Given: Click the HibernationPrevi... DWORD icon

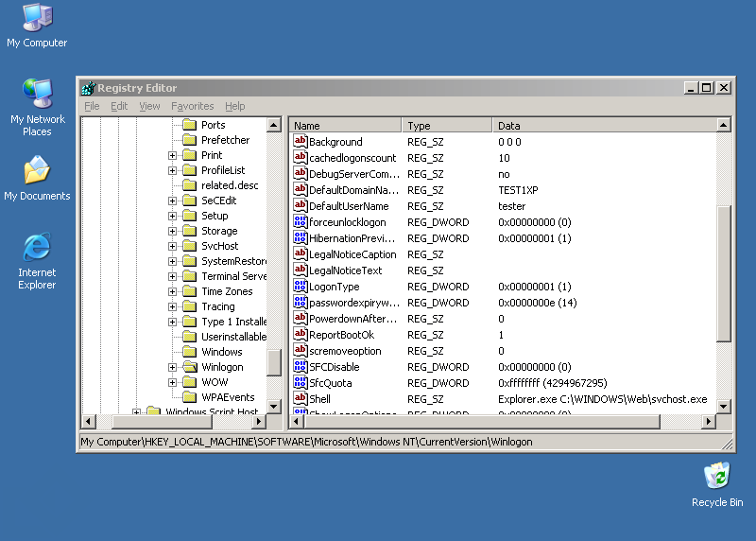Looking at the screenshot, I should coord(300,238).
